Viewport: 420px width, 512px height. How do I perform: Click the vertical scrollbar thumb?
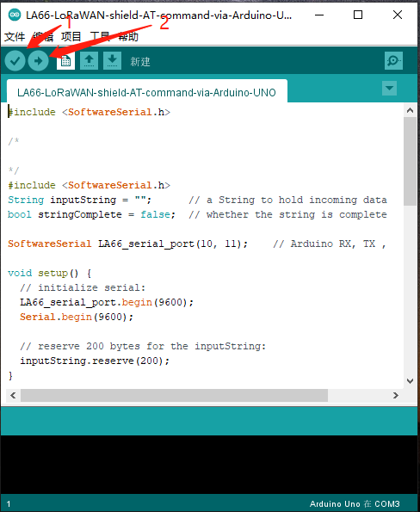(x=410, y=161)
